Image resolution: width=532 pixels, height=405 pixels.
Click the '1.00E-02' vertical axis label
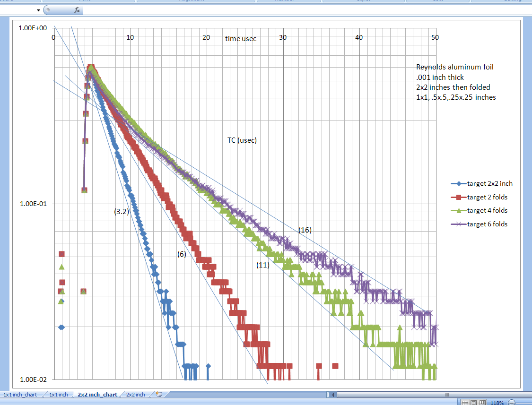pos(33,379)
